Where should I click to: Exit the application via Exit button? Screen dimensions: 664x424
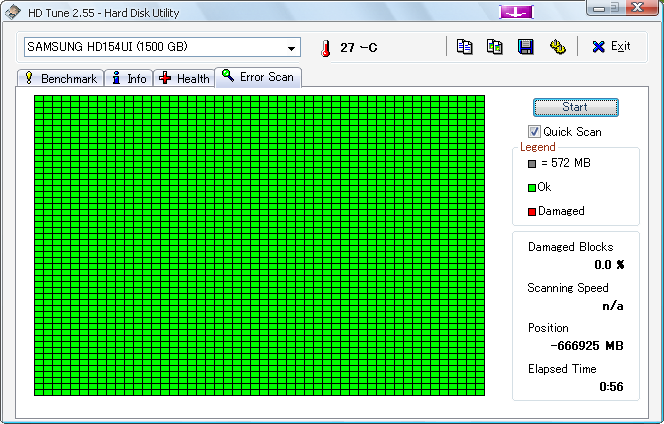tap(611, 46)
